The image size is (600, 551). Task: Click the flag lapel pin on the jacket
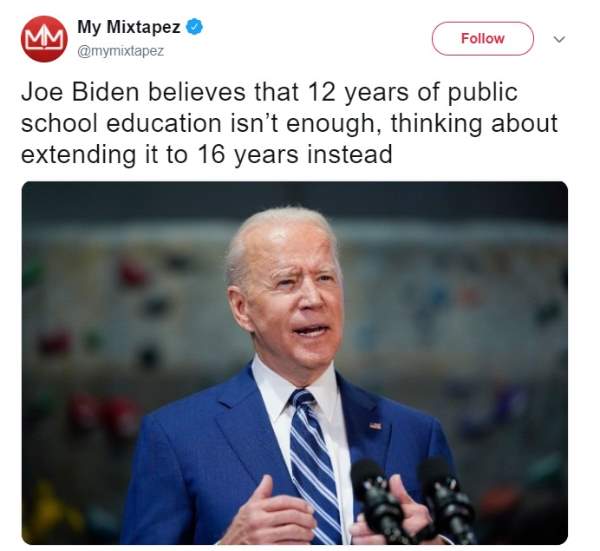pos(375,425)
